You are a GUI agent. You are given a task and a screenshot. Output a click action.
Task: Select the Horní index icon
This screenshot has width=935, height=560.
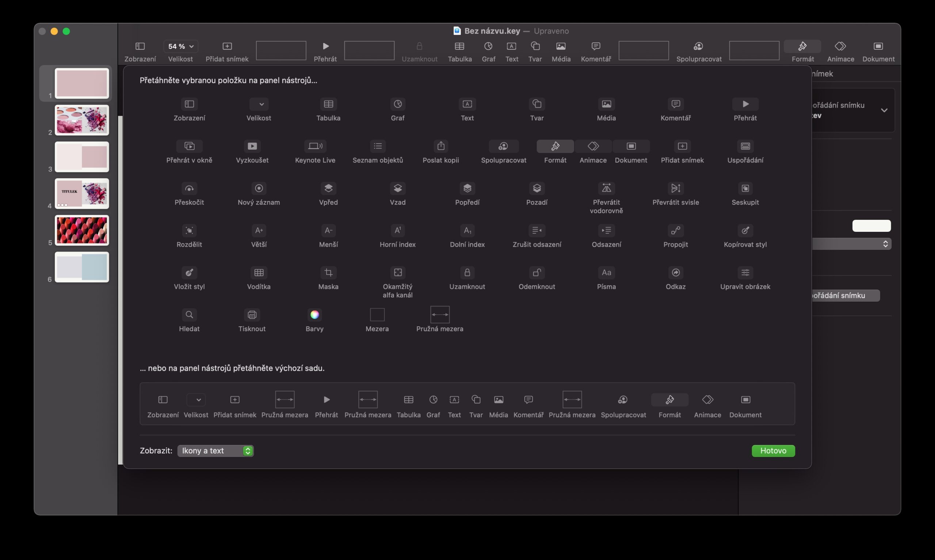(x=397, y=230)
